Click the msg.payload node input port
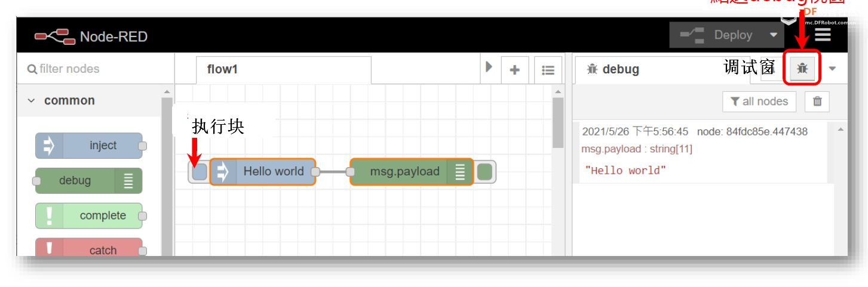This screenshot has height=287, width=868. tap(350, 172)
